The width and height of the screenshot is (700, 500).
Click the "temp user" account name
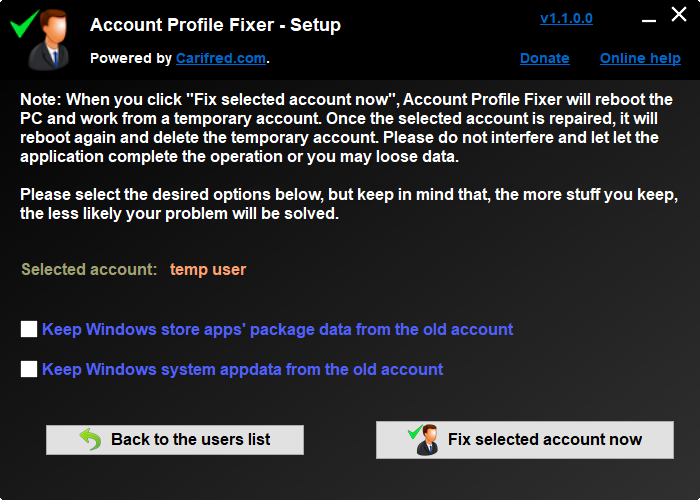208,269
